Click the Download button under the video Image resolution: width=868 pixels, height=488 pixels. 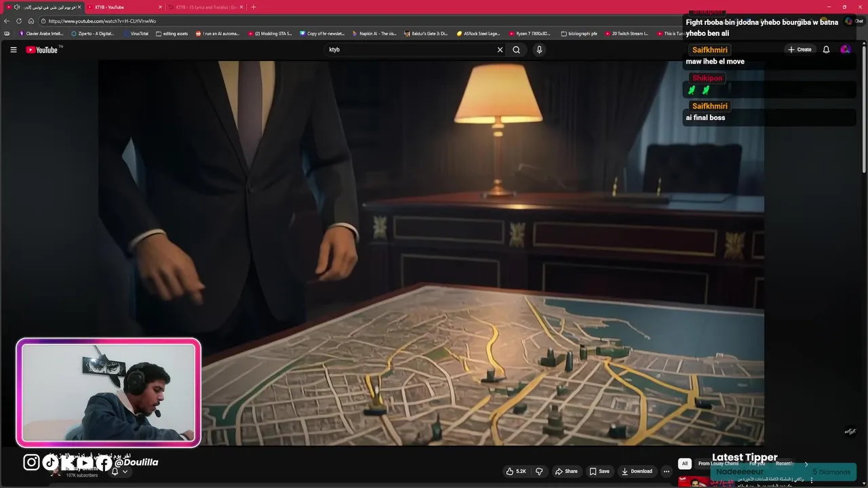tap(637, 471)
